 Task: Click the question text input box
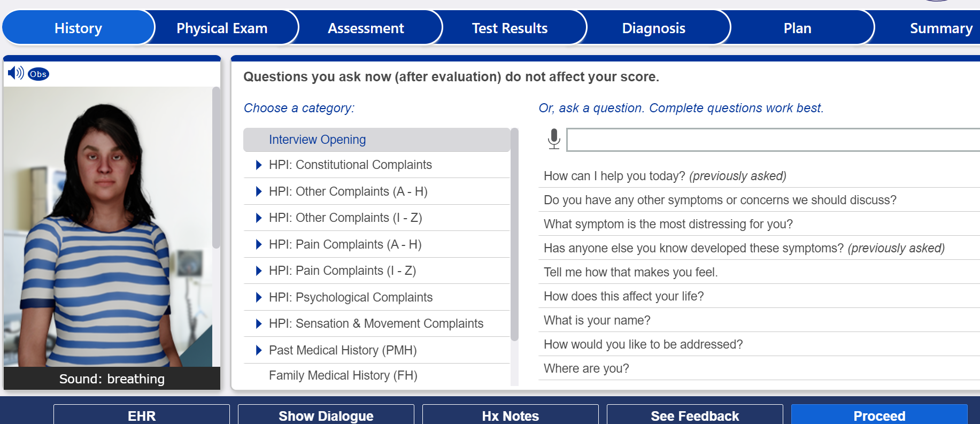770,140
